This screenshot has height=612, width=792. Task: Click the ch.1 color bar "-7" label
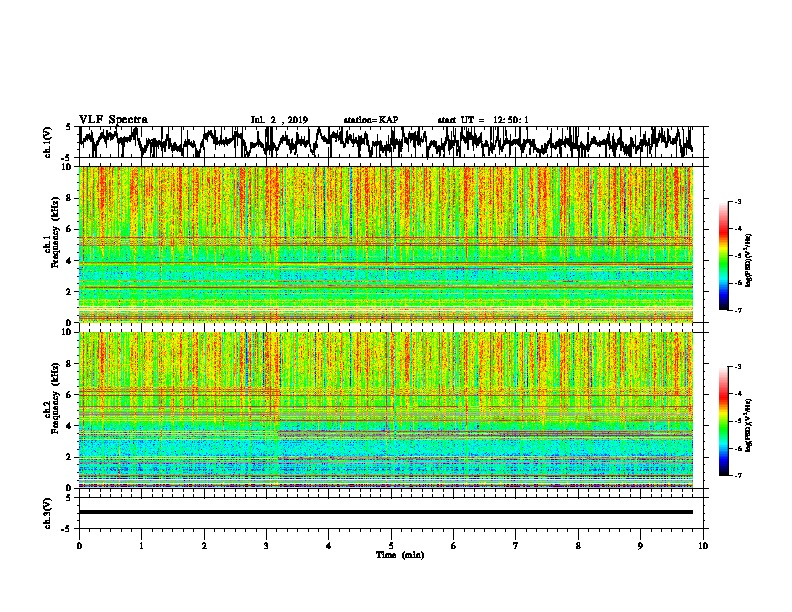737,310
